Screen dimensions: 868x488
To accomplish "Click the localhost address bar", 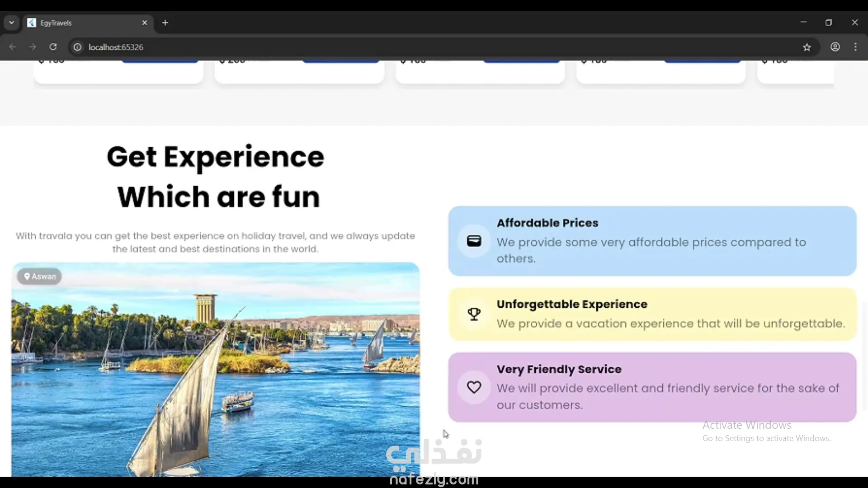I will tap(407, 47).
